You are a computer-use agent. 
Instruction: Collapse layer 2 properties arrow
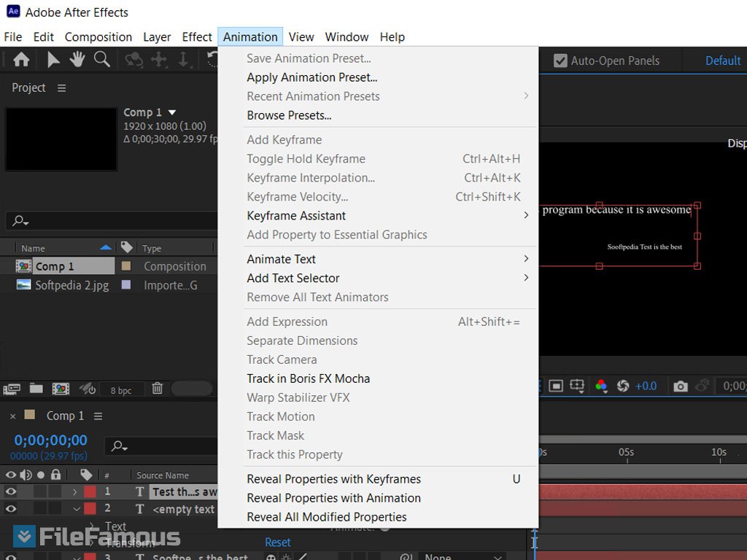[76, 509]
